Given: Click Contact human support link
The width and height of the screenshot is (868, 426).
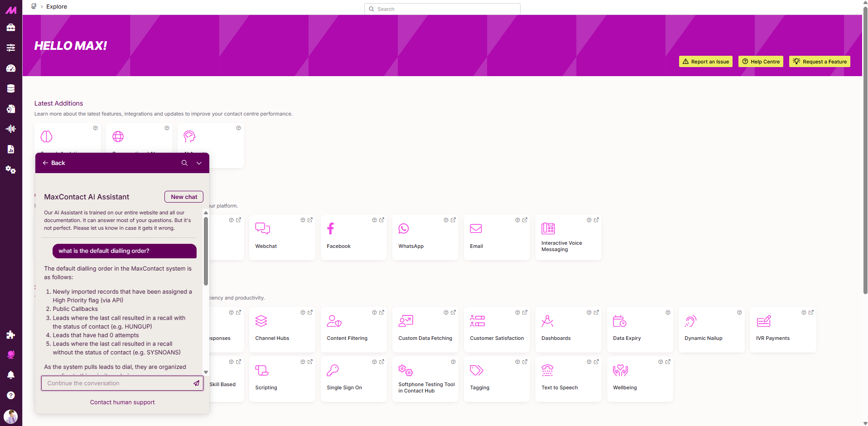Looking at the screenshot, I should coord(122,402).
